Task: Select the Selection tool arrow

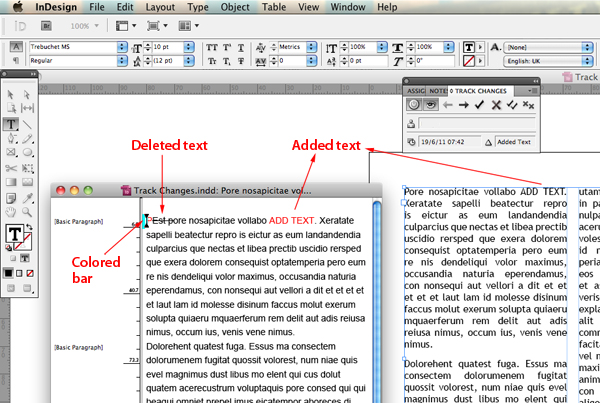Action: point(11,94)
